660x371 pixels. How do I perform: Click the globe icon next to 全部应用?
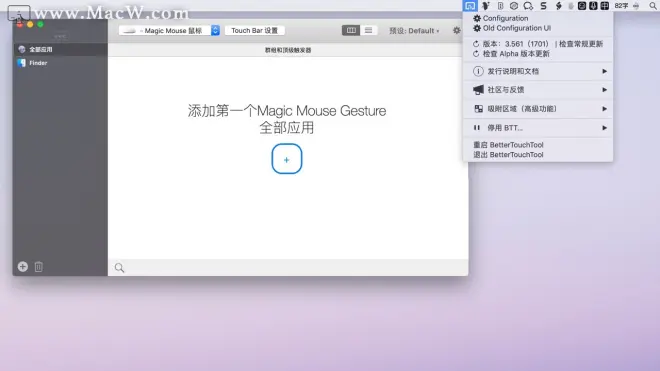pyautogui.click(x=22, y=49)
